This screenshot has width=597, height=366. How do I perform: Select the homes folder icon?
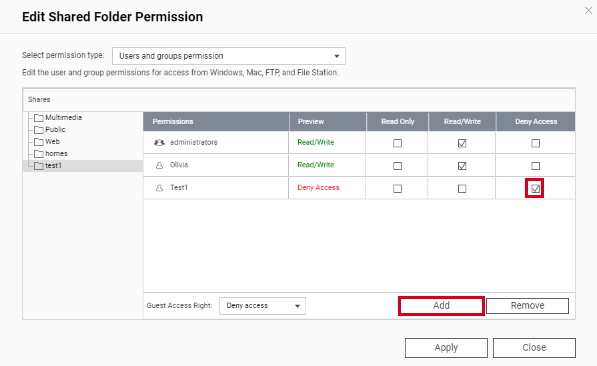pyautogui.click(x=38, y=154)
